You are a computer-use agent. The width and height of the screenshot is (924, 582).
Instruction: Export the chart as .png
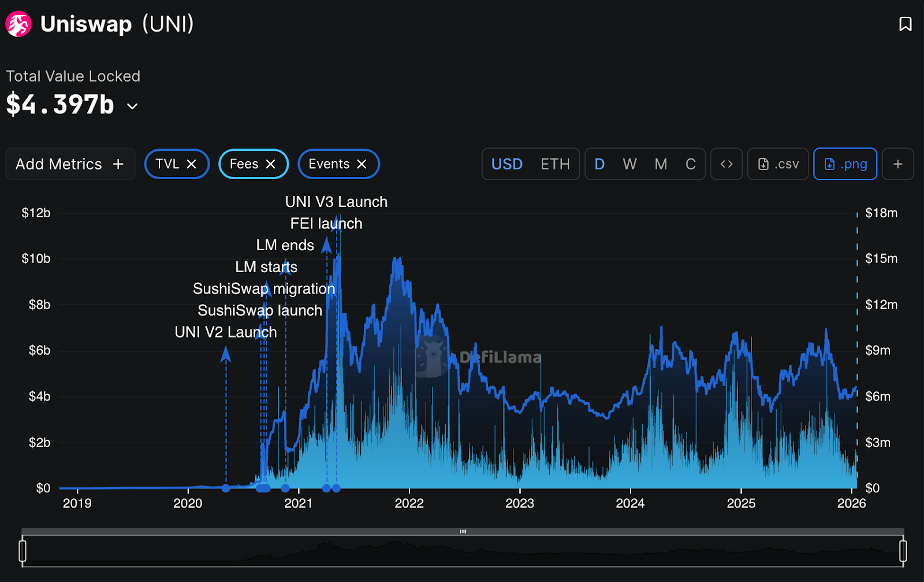pyautogui.click(x=845, y=164)
